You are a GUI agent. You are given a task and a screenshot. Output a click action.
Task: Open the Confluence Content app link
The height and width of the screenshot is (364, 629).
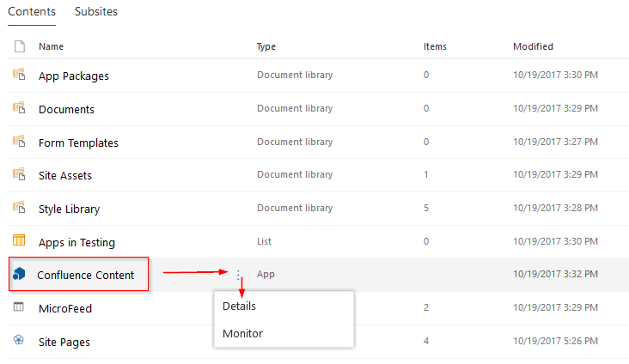(x=86, y=275)
